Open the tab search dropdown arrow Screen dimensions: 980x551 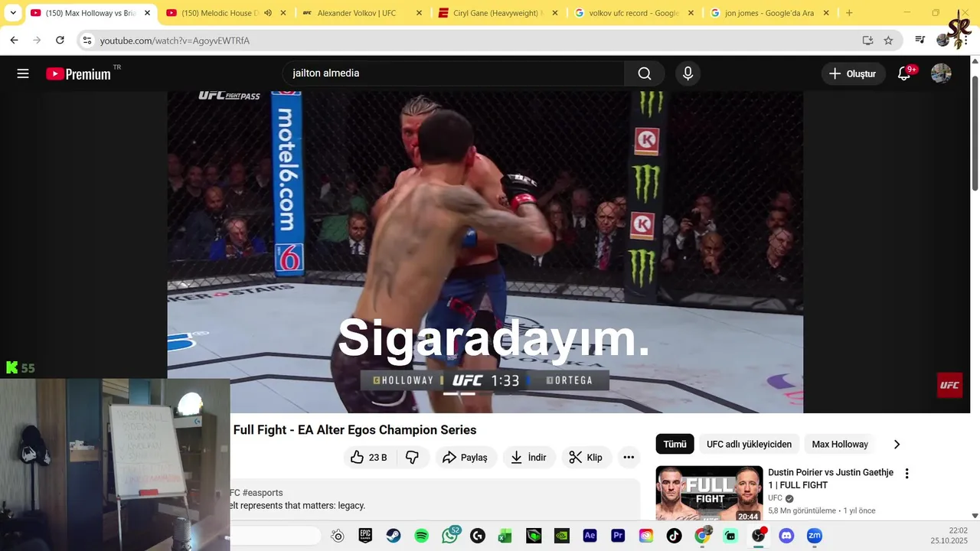[12, 13]
